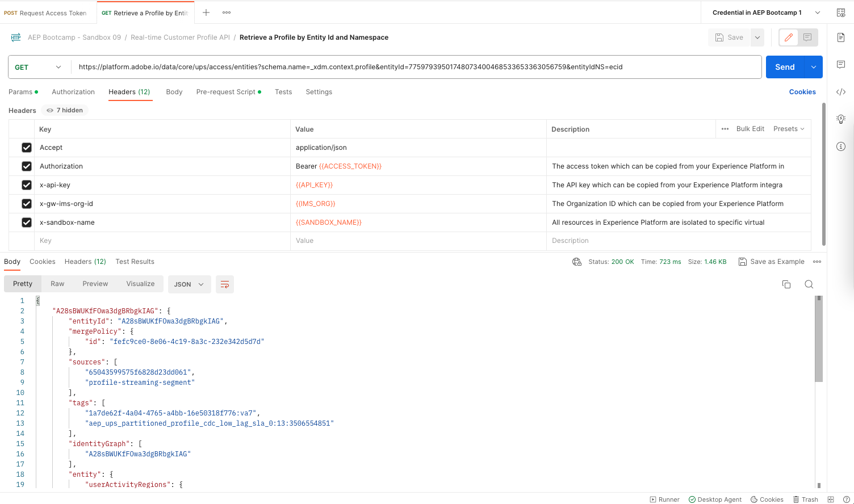The height and width of the screenshot is (504, 854).
Task: Select the Raw response view
Action: (x=57, y=284)
